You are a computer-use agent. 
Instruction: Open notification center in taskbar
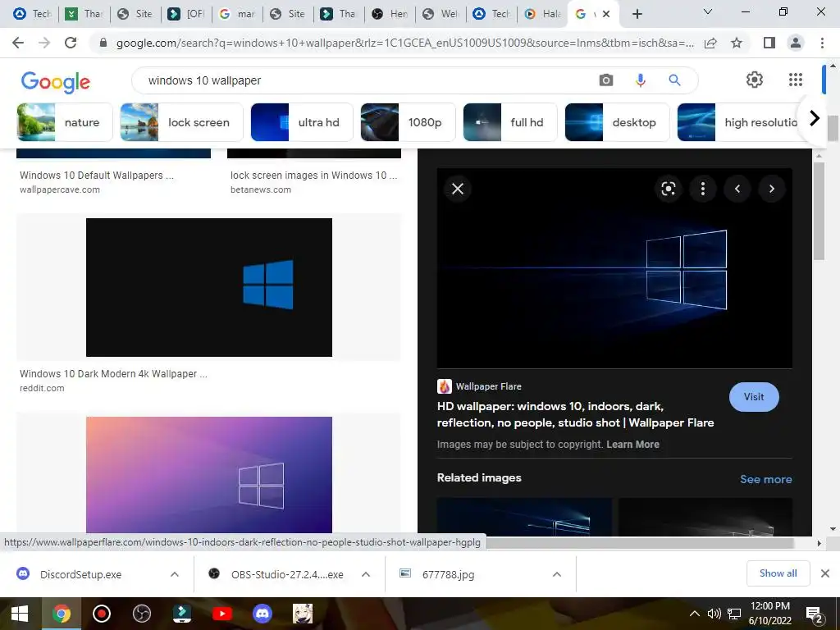point(815,614)
